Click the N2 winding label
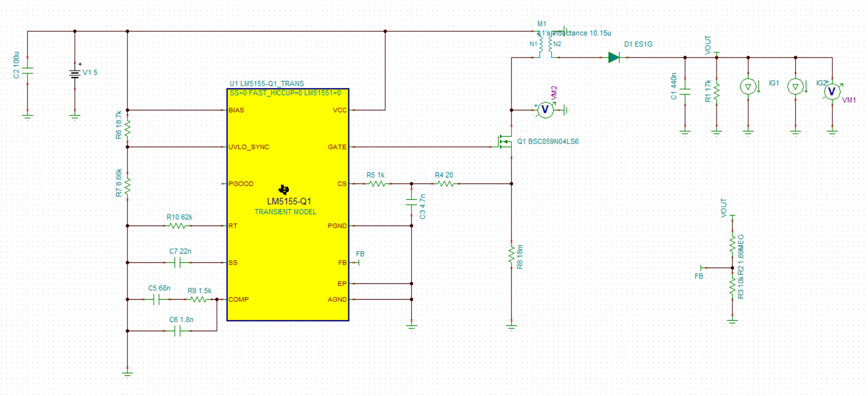 pos(557,44)
